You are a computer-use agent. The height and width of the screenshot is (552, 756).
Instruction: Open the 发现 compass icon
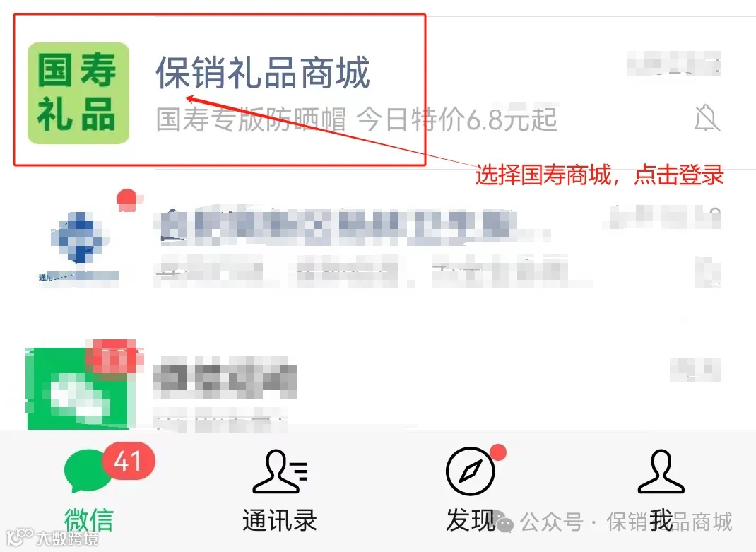tap(470, 471)
